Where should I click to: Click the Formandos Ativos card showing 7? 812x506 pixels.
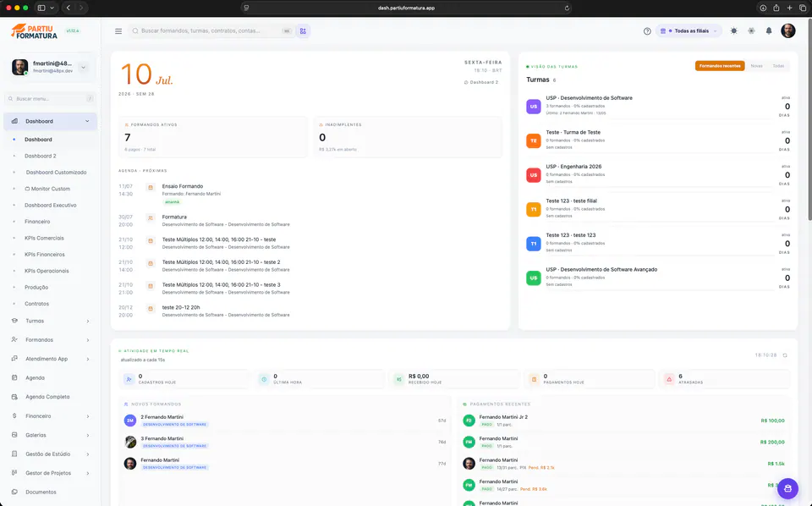click(213, 137)
